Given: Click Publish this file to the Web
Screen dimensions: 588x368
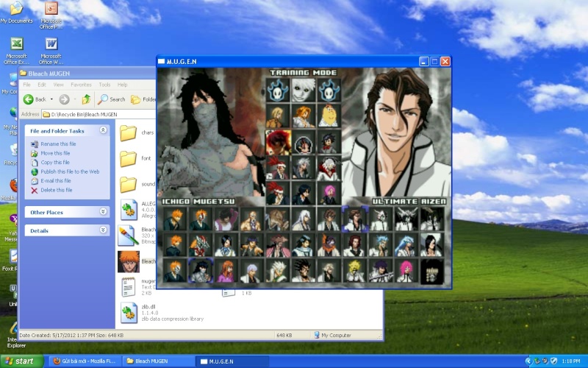Looking at the screenshot, I should (70, 171).
